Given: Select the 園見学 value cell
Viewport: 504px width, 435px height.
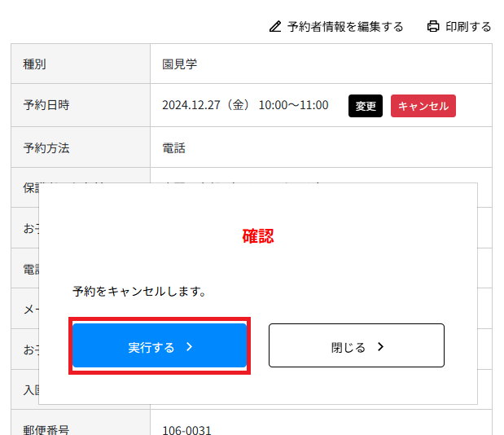Looking at the screenshot, I should 180,64.
